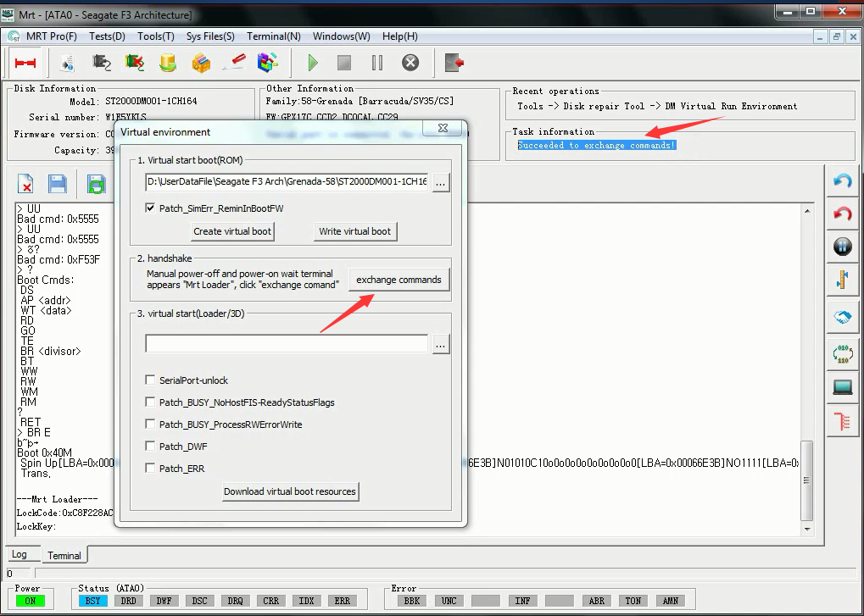Image resolution: width=864 pixels, height=616 pixels.
Task: Click the BSY status indicator
Action: 93,601
